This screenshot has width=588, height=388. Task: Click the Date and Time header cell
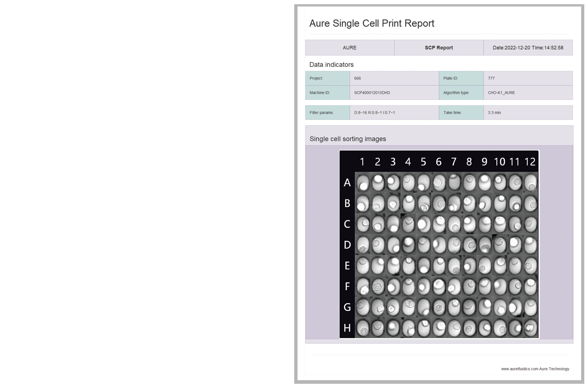tap(528, 48)
